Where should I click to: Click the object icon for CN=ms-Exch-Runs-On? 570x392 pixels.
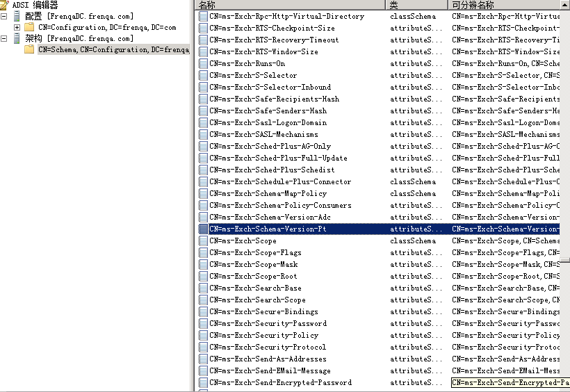pyautogui.click(x=203, y=64)
